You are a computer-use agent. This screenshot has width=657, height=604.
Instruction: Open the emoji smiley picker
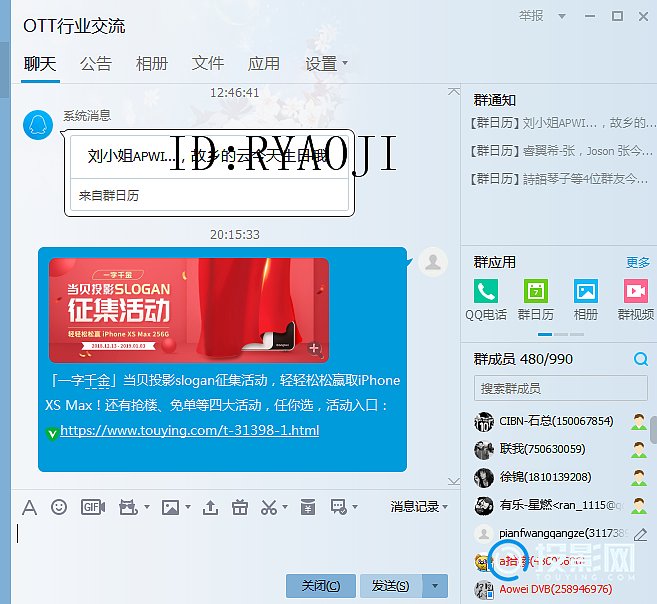coord(59,507)
